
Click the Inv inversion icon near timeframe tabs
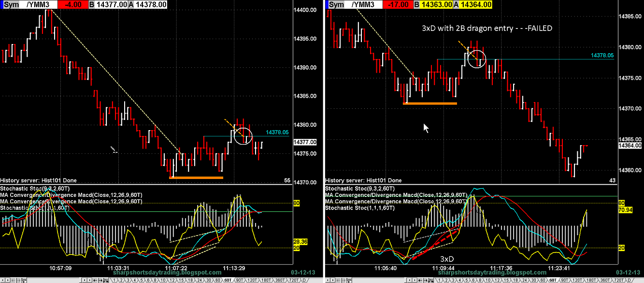(x=104, y=279)
